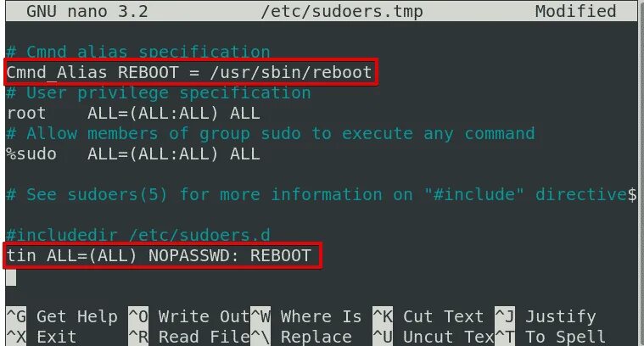Image resolution: width=644 pixels, height=346 pixels.
Task: Click the #includedir /etc/sudoers.d line
Action: [138, 235]
